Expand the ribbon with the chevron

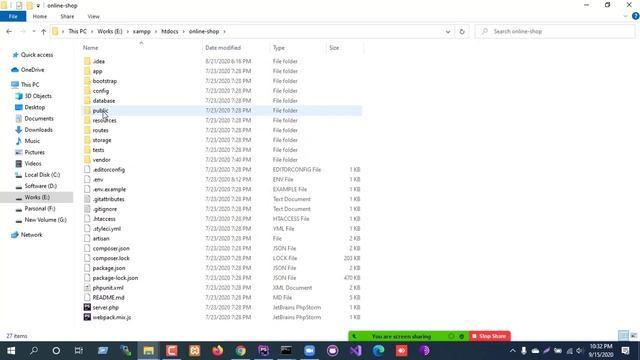click(x=625, y=16)
